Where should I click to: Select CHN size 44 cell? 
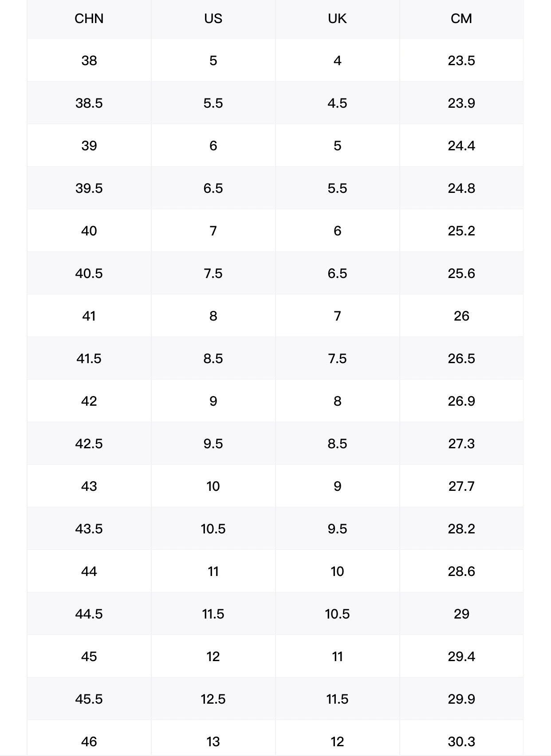click(x=89, y=571)
